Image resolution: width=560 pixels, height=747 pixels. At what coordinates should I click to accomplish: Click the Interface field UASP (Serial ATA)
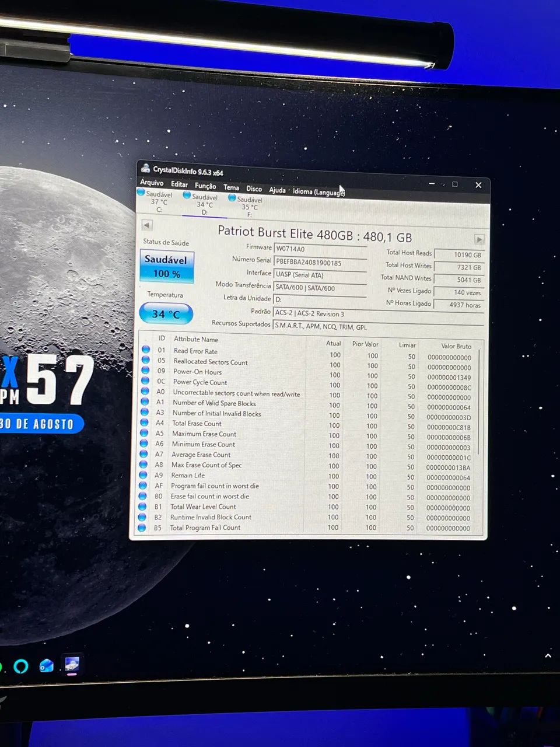[320, 275]
